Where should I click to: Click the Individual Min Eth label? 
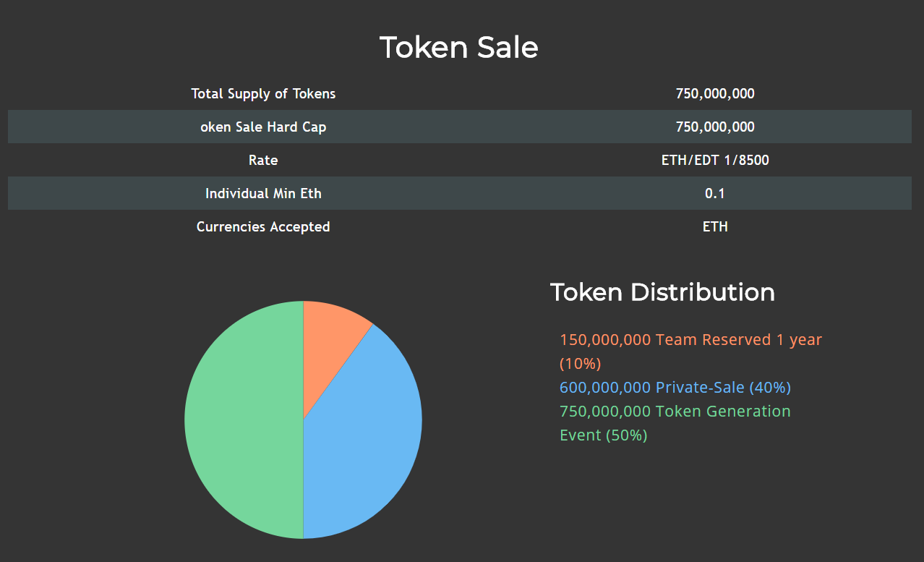click(263, 194)
